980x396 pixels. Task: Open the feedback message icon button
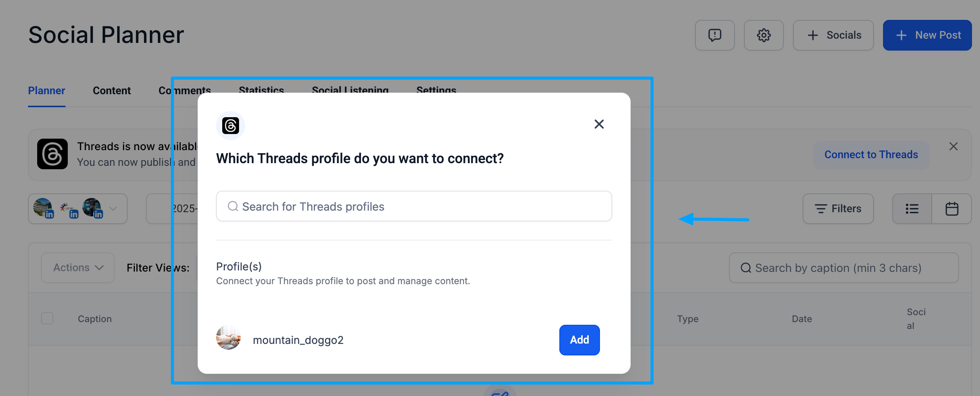point(715,35)
